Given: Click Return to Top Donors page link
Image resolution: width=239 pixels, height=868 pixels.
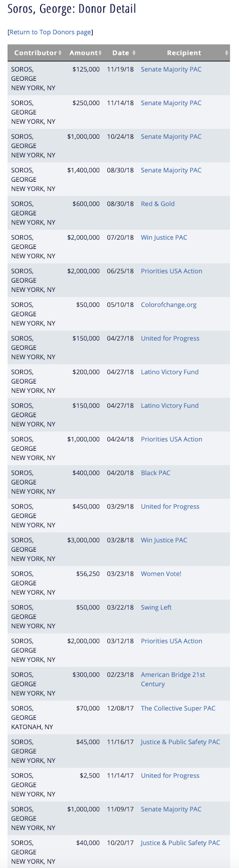Looking at the screenshot, I should pyautogui.click(x=50, y=32).
